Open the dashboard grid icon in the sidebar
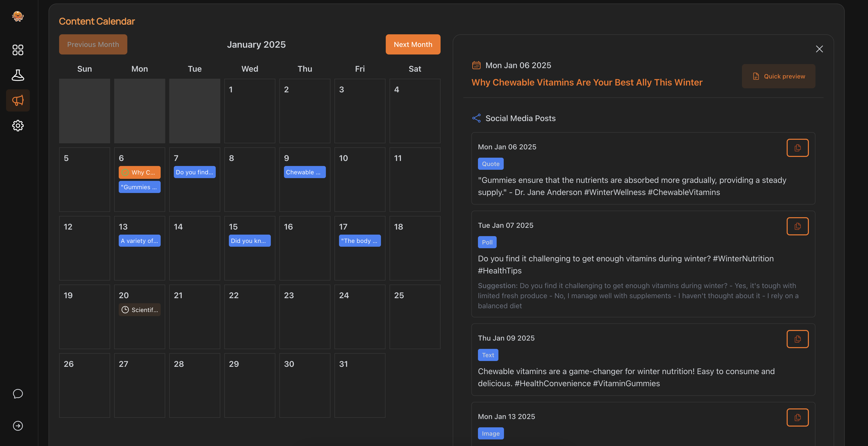 point(17,50)
